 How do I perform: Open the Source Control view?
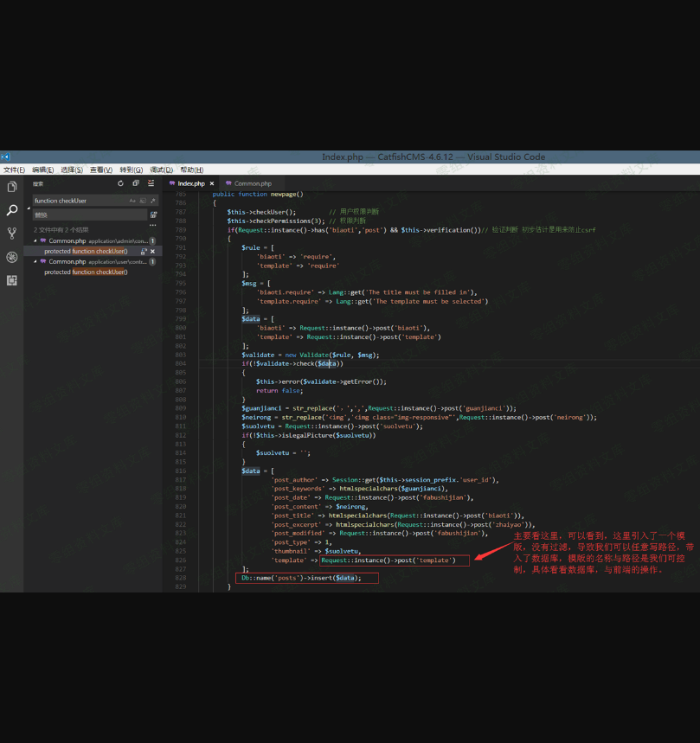12,234
